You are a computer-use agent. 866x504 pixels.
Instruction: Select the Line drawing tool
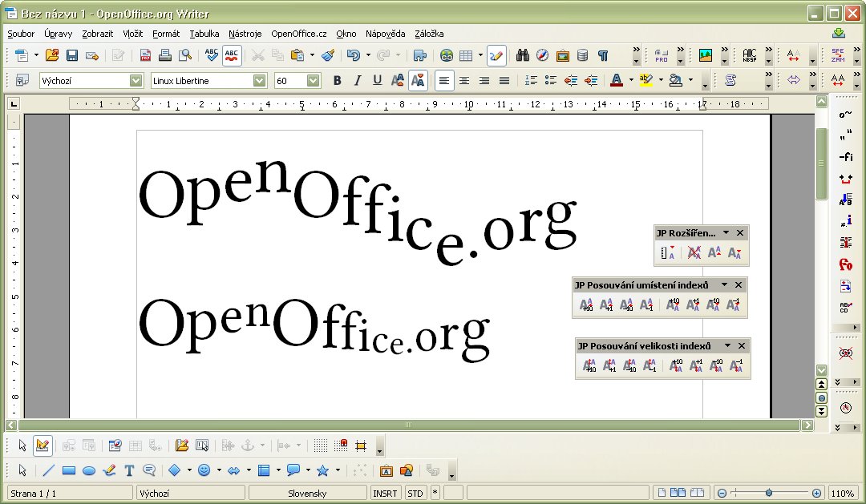[x=49, y=470]
